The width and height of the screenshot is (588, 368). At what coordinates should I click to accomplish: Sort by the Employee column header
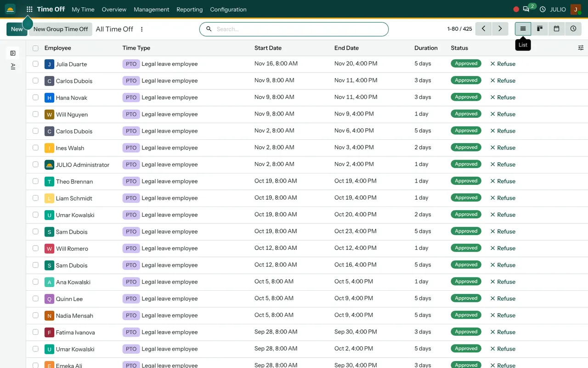pos(58,48)
